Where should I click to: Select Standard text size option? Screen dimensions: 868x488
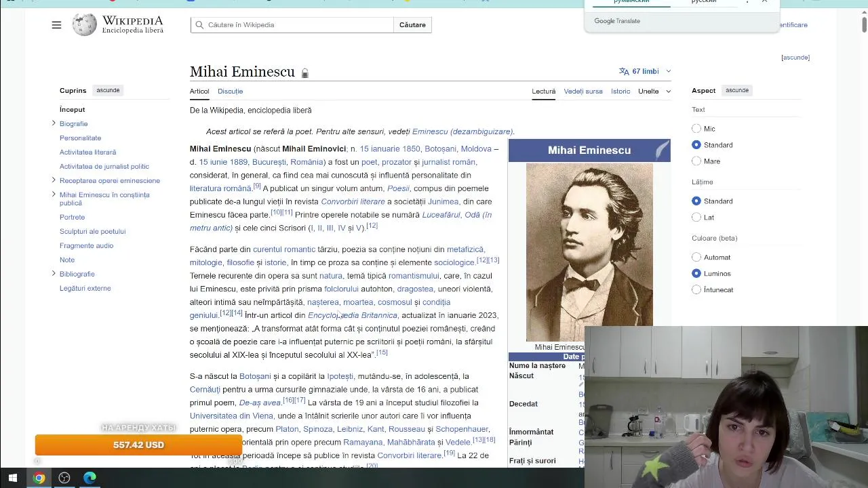696,145
